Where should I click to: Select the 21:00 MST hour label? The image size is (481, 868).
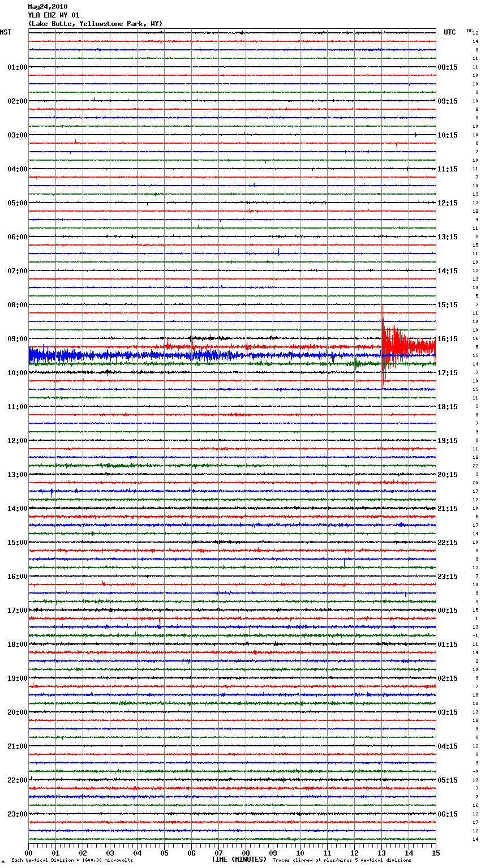[x=18, y=746]
